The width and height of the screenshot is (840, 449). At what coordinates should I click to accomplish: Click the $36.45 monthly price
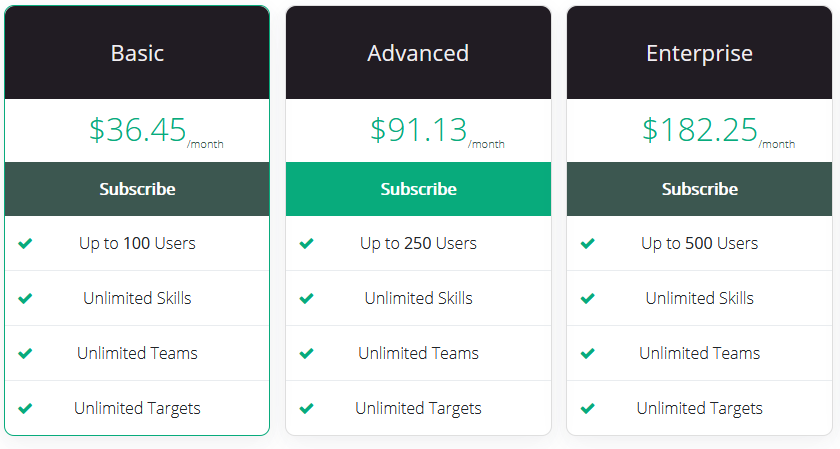(x=156, y=131)
